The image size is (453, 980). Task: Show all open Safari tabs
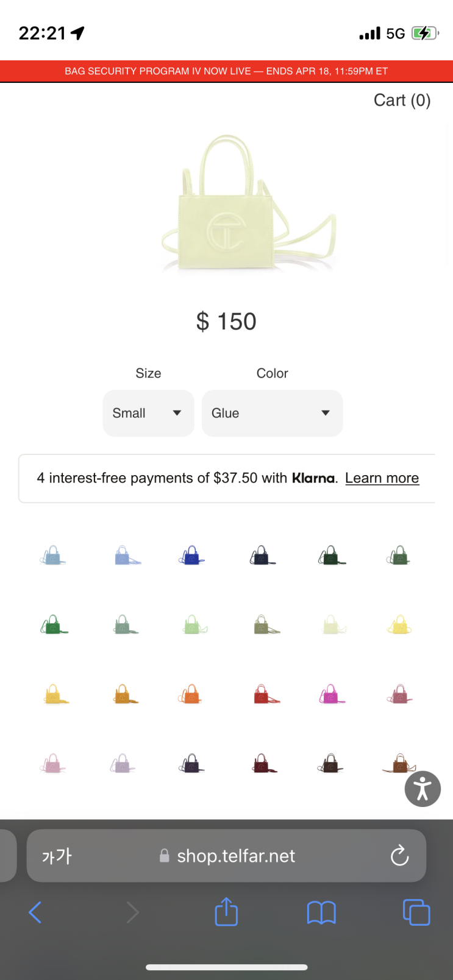tap(416, 912)
